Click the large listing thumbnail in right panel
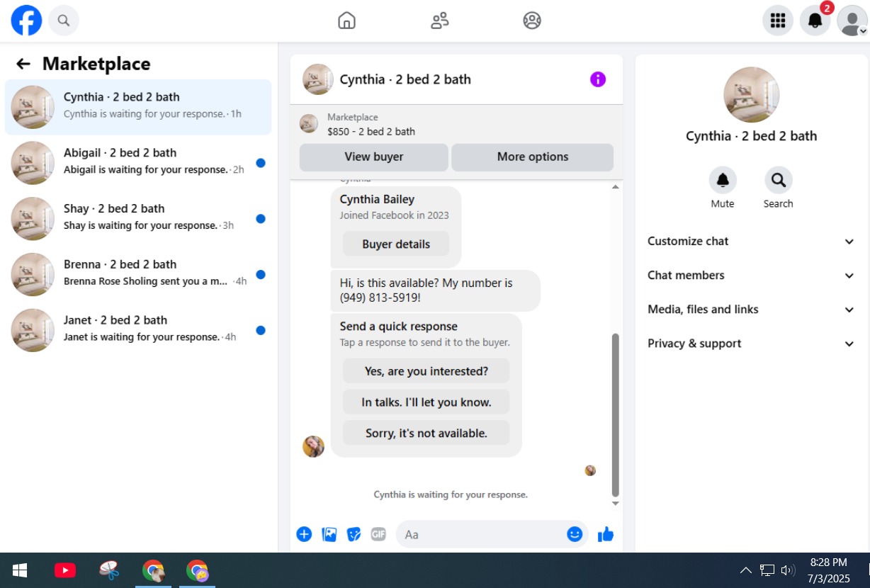Screen dimensions: 870x588 tap(752, 95)
